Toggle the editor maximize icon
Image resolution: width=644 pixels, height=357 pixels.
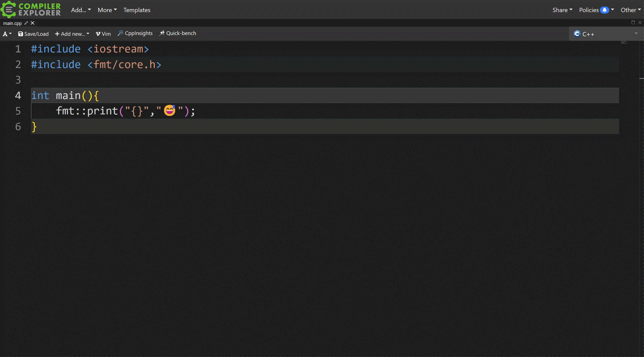point(633,22)
